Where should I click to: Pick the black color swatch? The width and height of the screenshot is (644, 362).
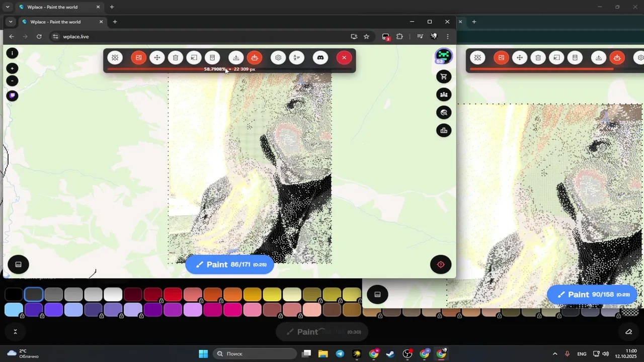click(x=14, y=294)
